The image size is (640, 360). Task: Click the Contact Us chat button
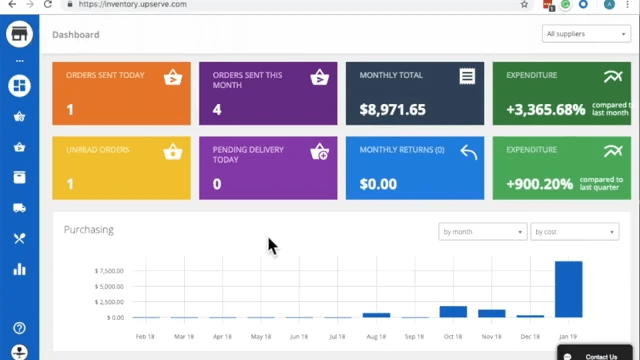[595, 353]
